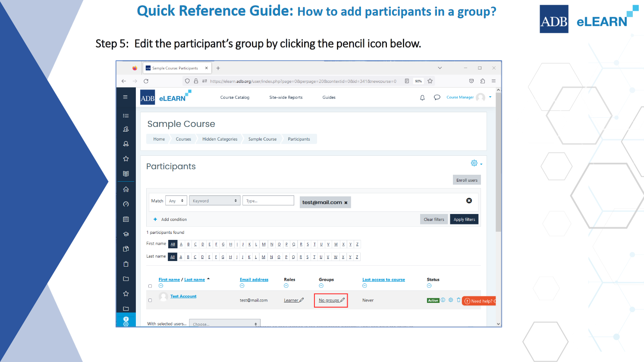Open the Participants settings gear icon
Screen dimensions: 644x362
pos(474,163)
